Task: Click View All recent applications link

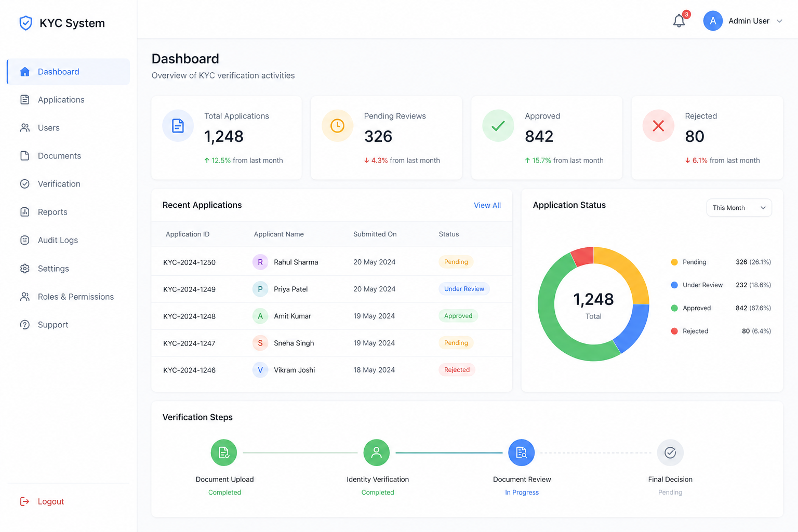Action: pyautogui.click(x=487, y=205)
